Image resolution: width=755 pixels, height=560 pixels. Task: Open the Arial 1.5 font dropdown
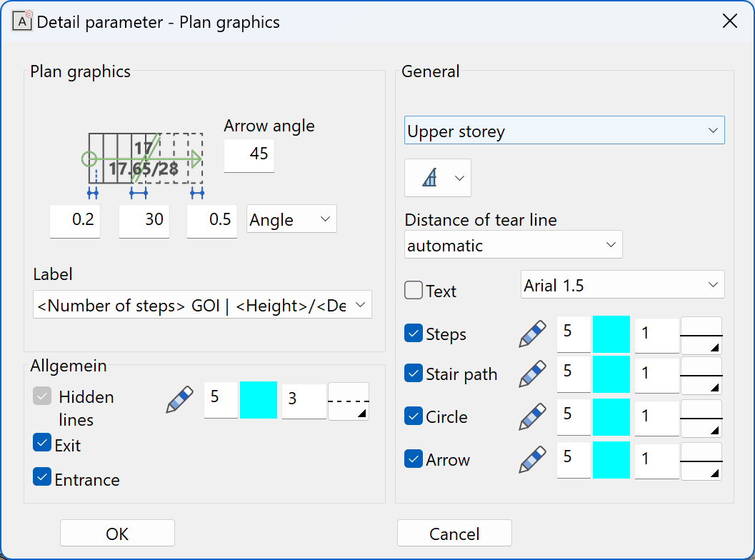pos(623,284)
